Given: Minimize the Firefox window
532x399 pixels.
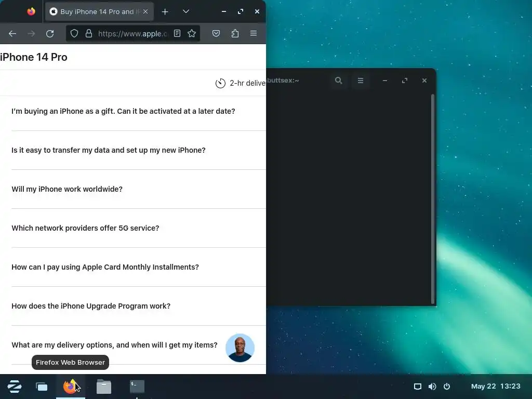Looking at the screenshot, I should pos(223,11).
